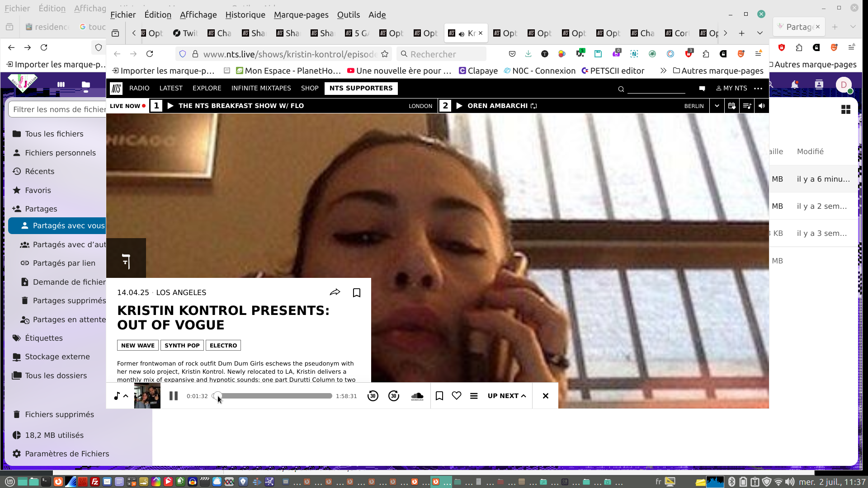This screenshot has width=868, height=488.
Task: Open the SoundCloud source link icon
Action: [417, 396]
